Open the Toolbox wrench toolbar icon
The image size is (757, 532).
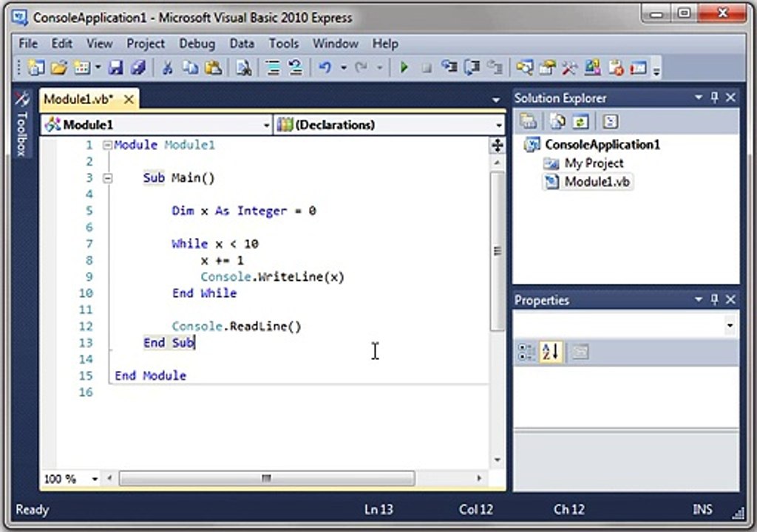(x=570, y=67)
